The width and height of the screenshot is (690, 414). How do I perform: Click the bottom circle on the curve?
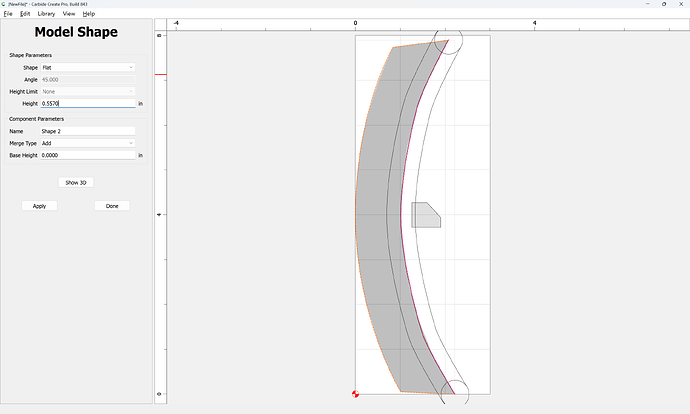[455, 393]
